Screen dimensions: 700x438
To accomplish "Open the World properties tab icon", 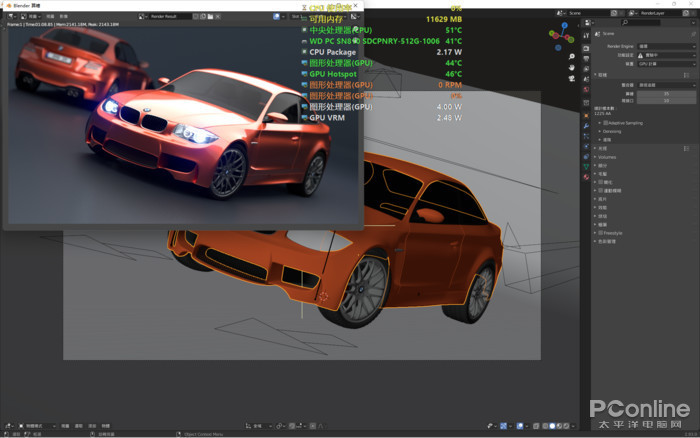I will click(586, 89).
